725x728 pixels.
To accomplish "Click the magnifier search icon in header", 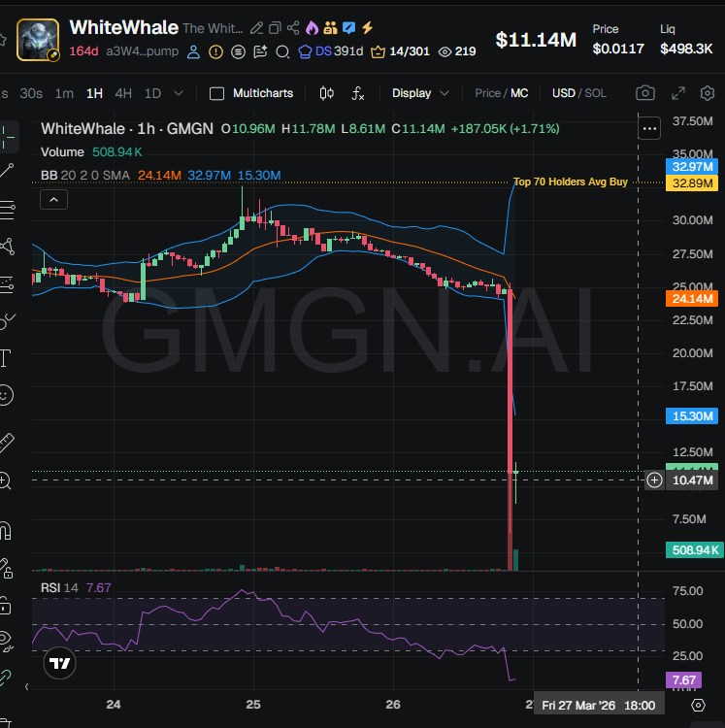I will pos(282,51).
